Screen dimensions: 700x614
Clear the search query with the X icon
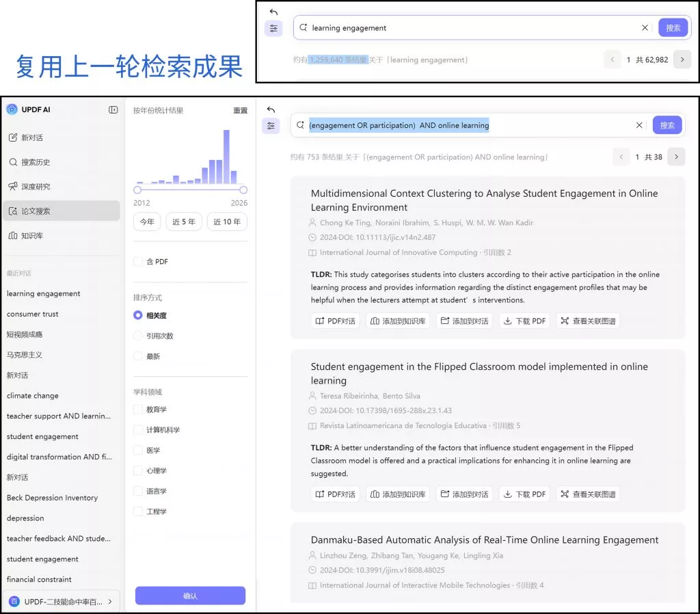(639, 125)
